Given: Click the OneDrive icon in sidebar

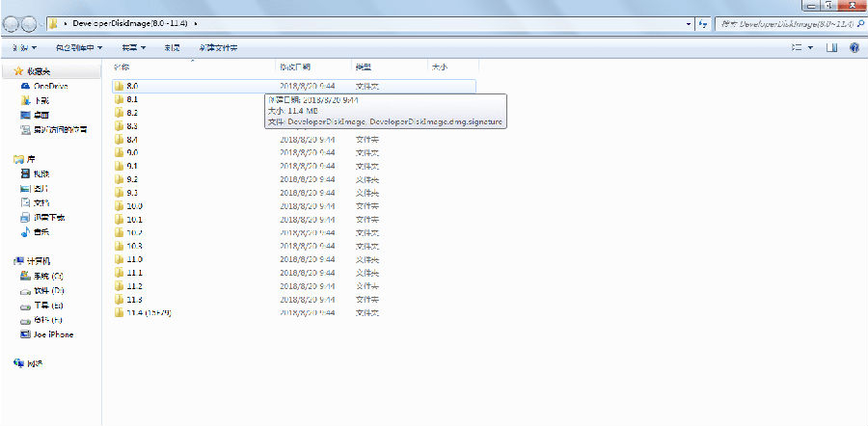Looking at the screenshot, I should click(25, 87).
